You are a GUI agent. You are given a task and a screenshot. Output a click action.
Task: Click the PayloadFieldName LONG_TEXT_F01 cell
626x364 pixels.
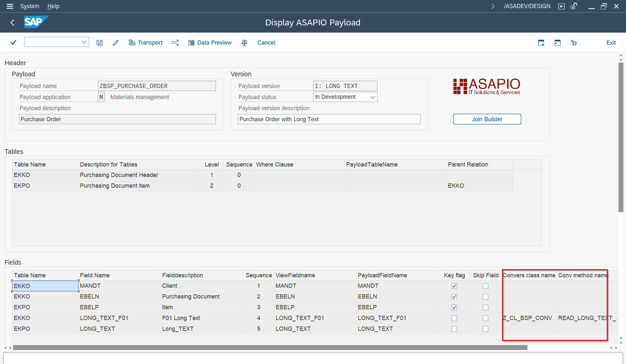tap(397, 318)
